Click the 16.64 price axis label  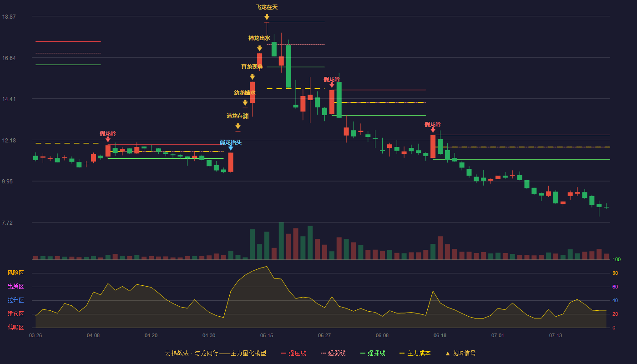point(9,58)
